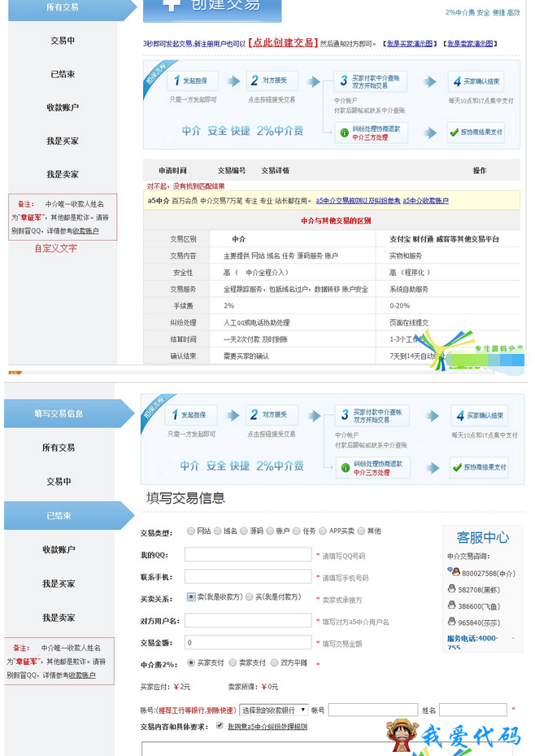Screen dimensions: 535x756
Task: Click the 操作 column header
Action: pyautogui.click(x=479, y=170)
